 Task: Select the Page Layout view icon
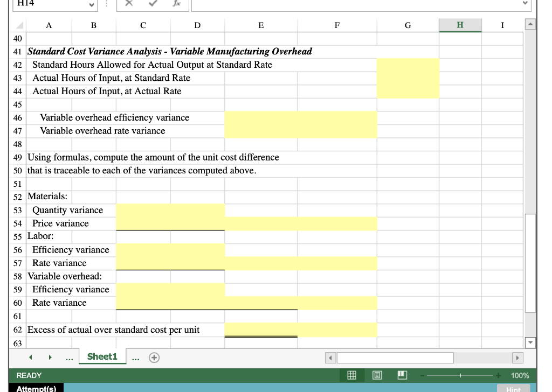[377, 375]
